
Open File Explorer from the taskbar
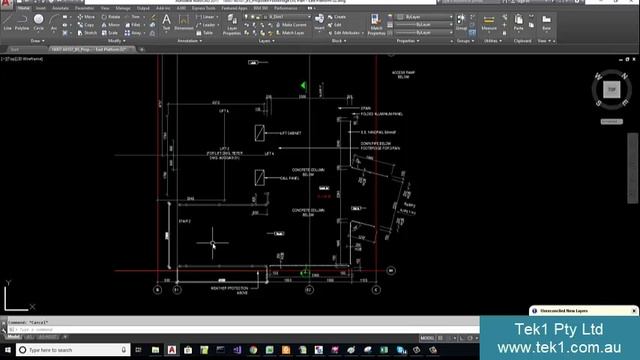tap(156, 350)
